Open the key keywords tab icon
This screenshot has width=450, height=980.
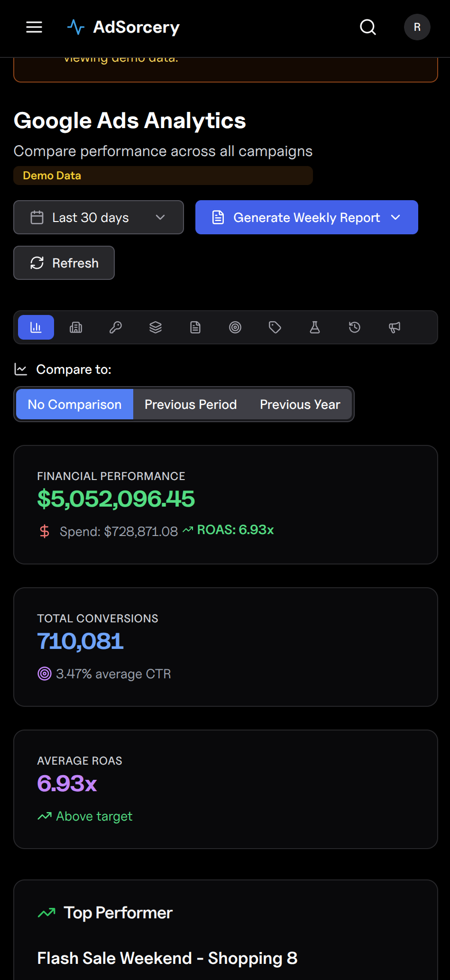pyautogui.click(x=116, y=327)
